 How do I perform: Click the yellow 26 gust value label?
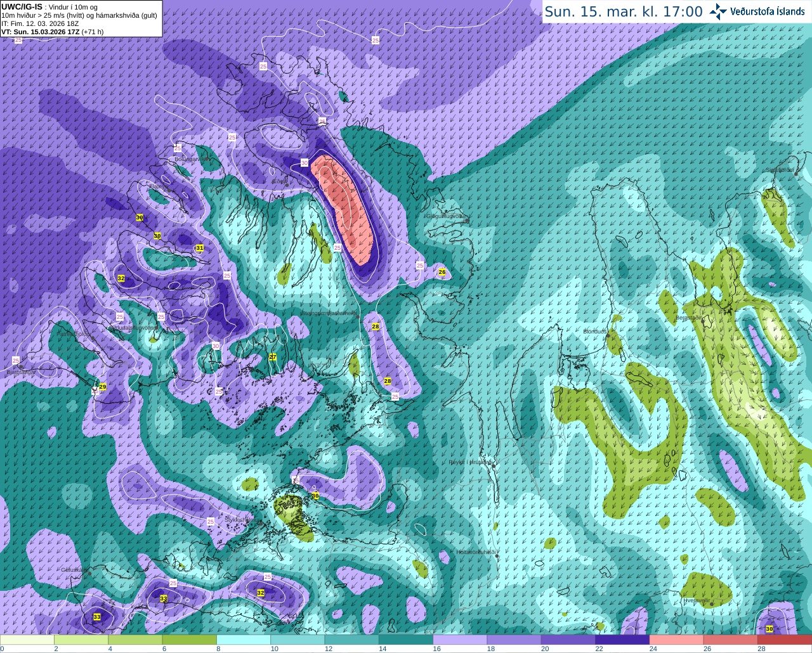(x=442, y=272)
